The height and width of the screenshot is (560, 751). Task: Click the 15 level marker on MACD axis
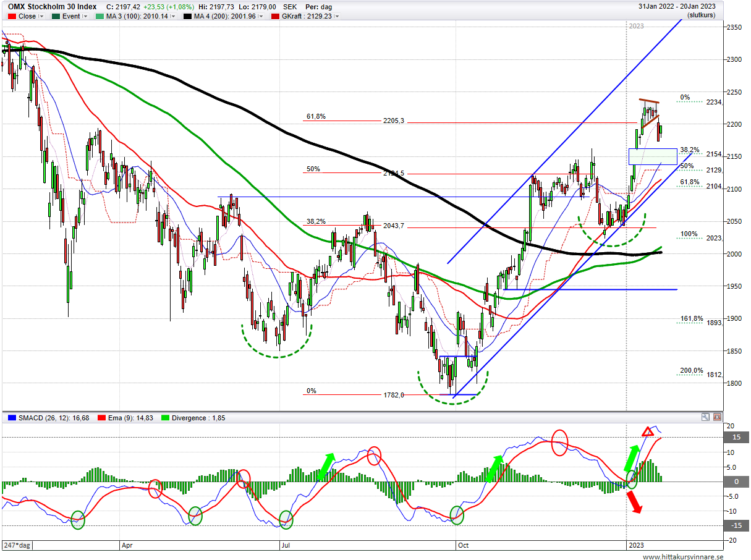tap(736, 437)
